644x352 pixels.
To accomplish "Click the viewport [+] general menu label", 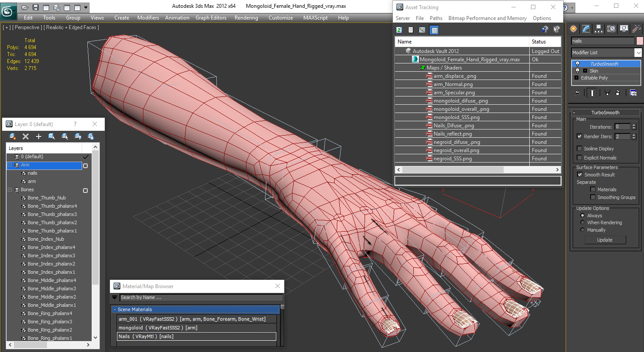I will coord(7,27).
